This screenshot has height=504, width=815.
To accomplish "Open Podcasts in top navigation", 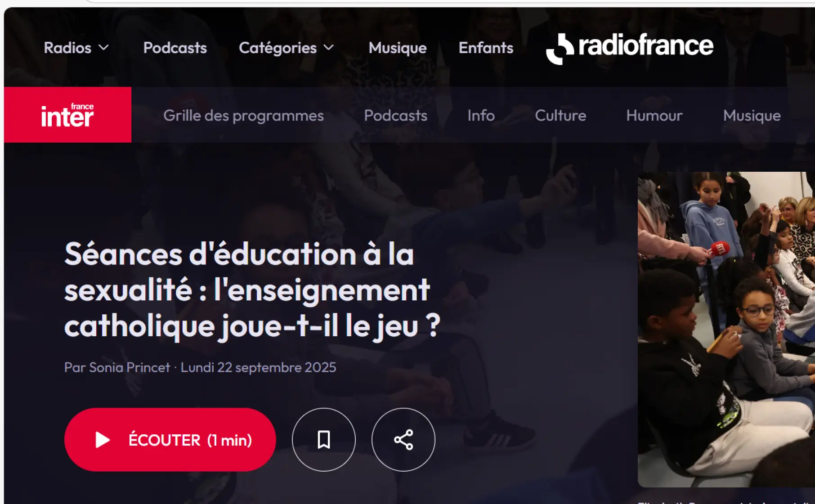I will point(175,48).
